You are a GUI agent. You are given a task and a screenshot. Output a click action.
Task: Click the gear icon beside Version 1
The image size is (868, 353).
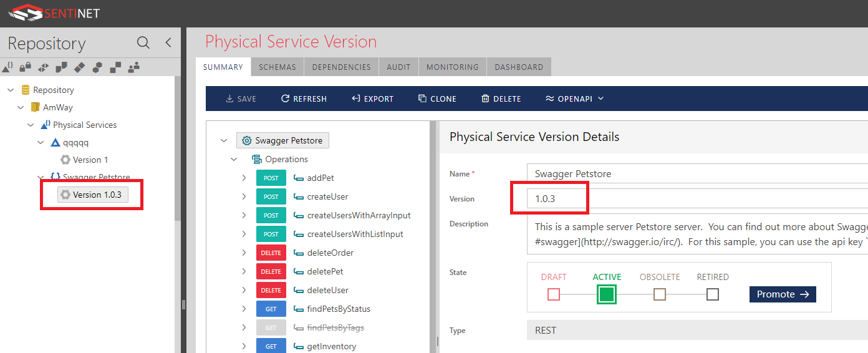click(x=65, y=160)
